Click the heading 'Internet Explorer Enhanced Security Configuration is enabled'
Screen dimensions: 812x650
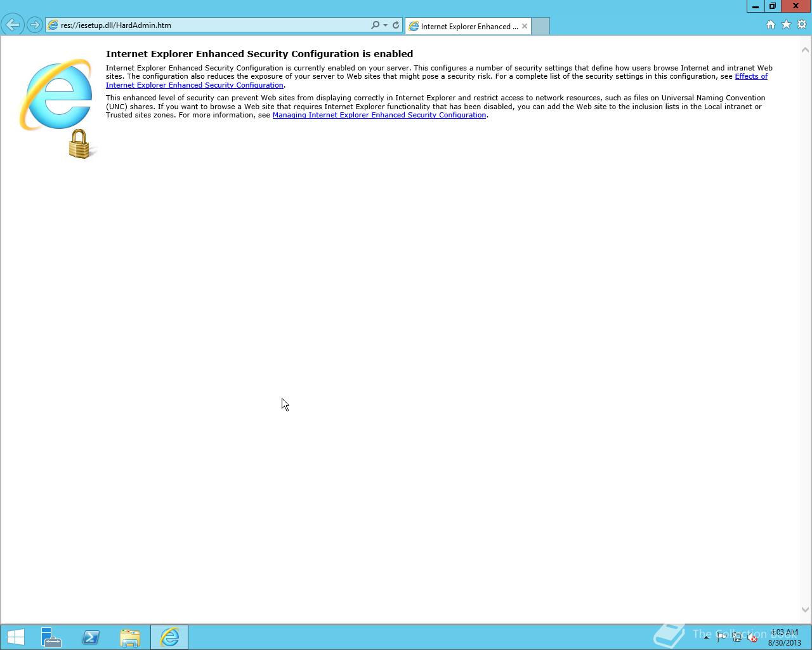tap(259, 54)
